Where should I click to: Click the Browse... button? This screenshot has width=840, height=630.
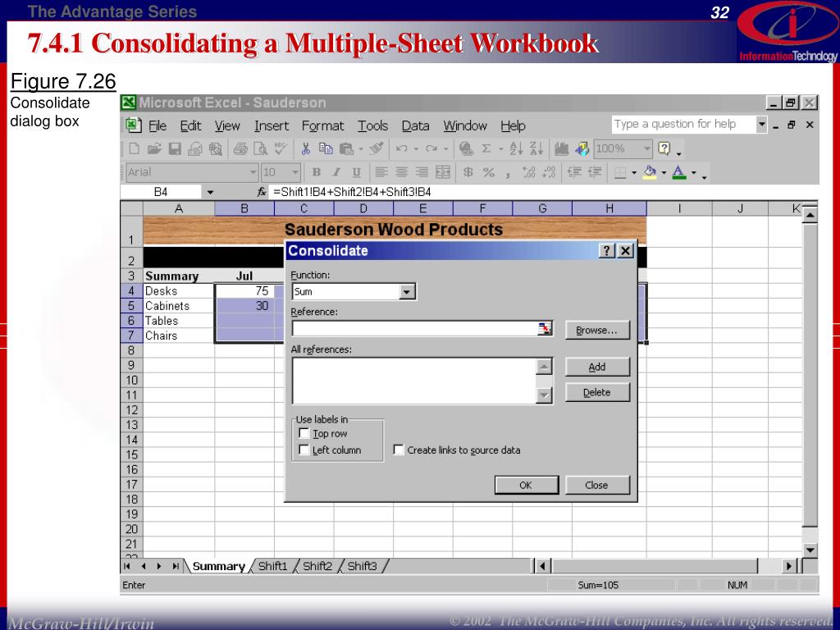click(597, 331)
